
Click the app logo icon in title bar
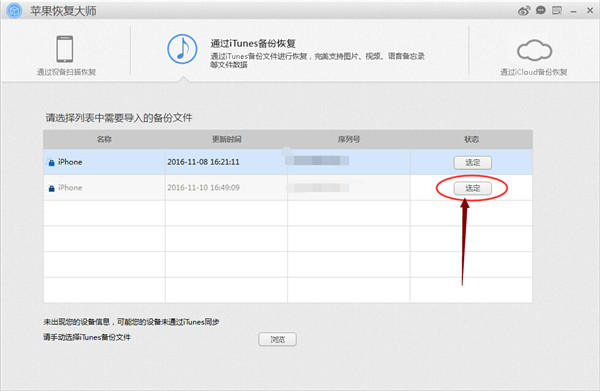[x=14, y=10]
